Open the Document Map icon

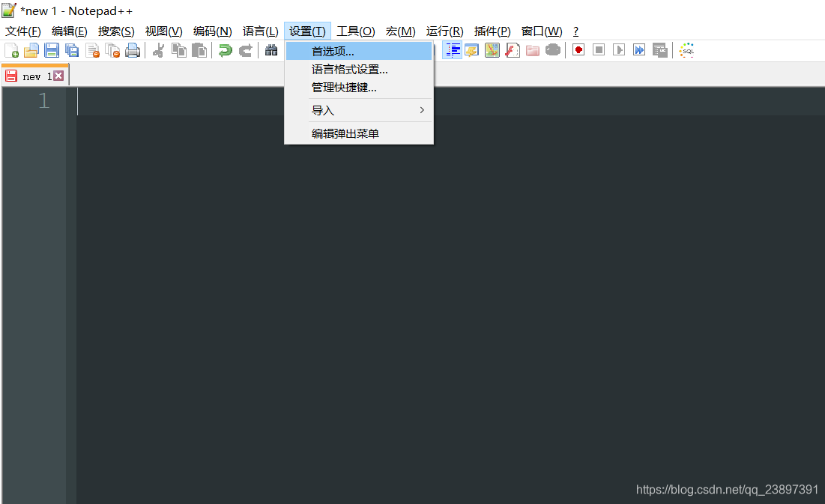coord(492,50)
